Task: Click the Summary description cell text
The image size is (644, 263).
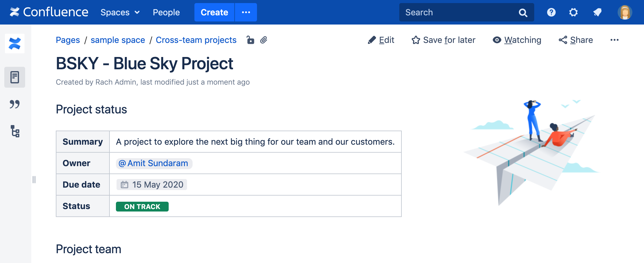Action: (255, 142)
